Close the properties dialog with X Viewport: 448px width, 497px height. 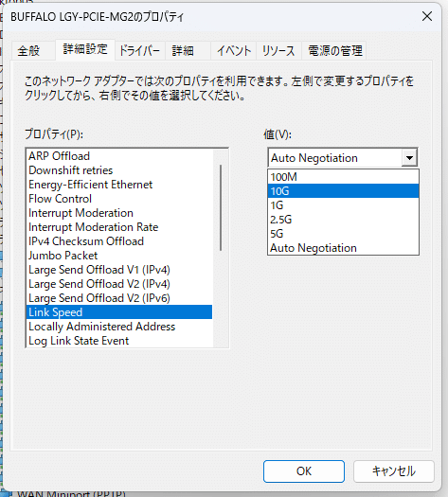[x=427, y=16]
